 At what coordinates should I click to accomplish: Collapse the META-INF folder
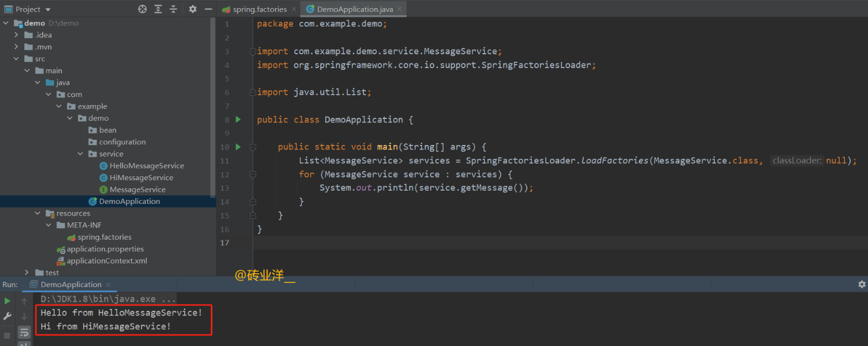click(47, 225)
